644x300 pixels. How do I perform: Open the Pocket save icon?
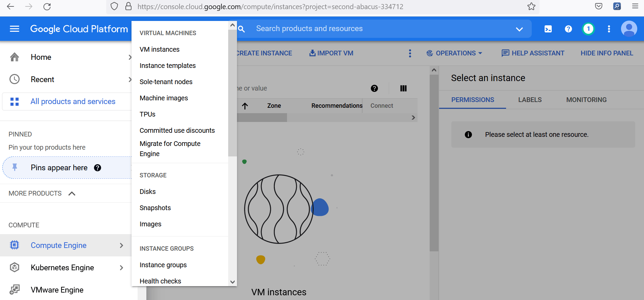599,6
